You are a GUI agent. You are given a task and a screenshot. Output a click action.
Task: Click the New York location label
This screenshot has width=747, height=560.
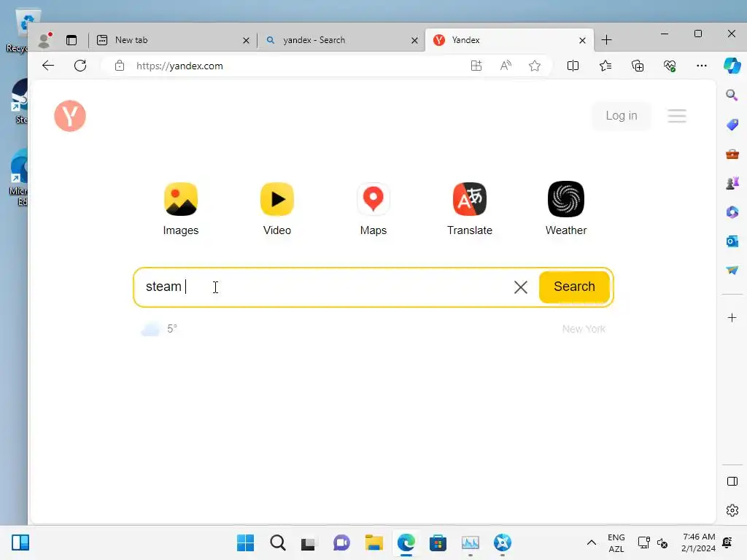584,329
